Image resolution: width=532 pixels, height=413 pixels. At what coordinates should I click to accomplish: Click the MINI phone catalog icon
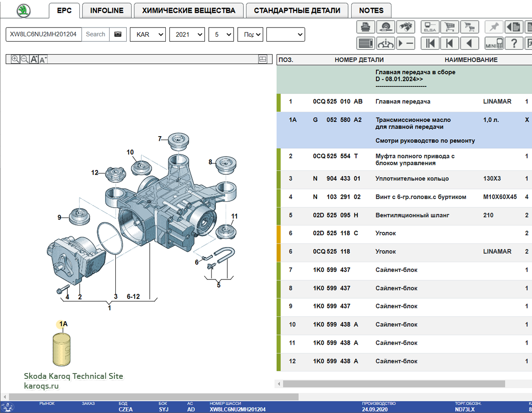coord(494,43)
